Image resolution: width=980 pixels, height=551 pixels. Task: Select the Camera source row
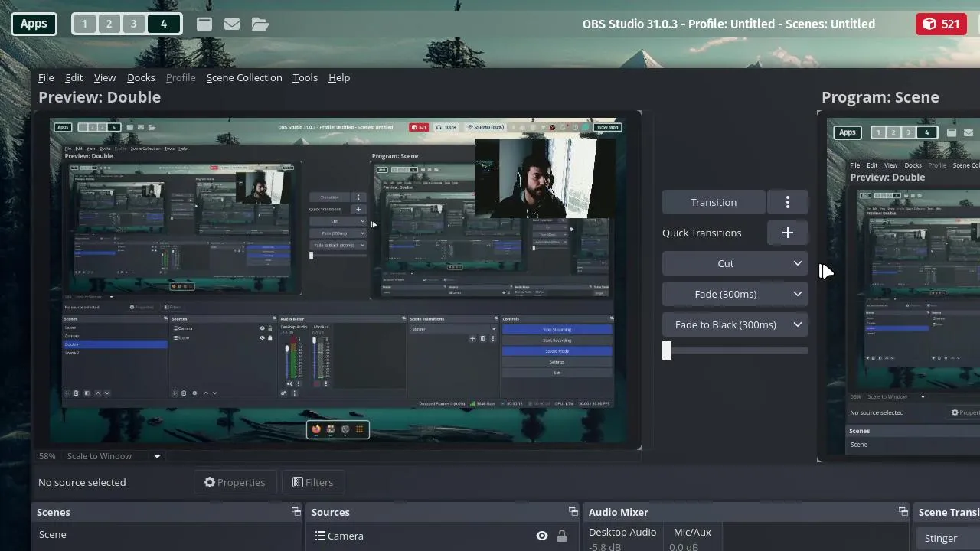[444, 536]
